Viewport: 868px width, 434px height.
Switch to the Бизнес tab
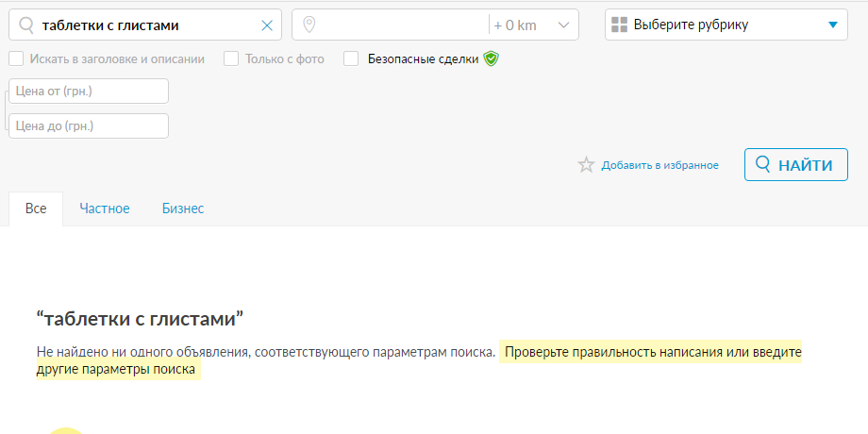(182, 209)
